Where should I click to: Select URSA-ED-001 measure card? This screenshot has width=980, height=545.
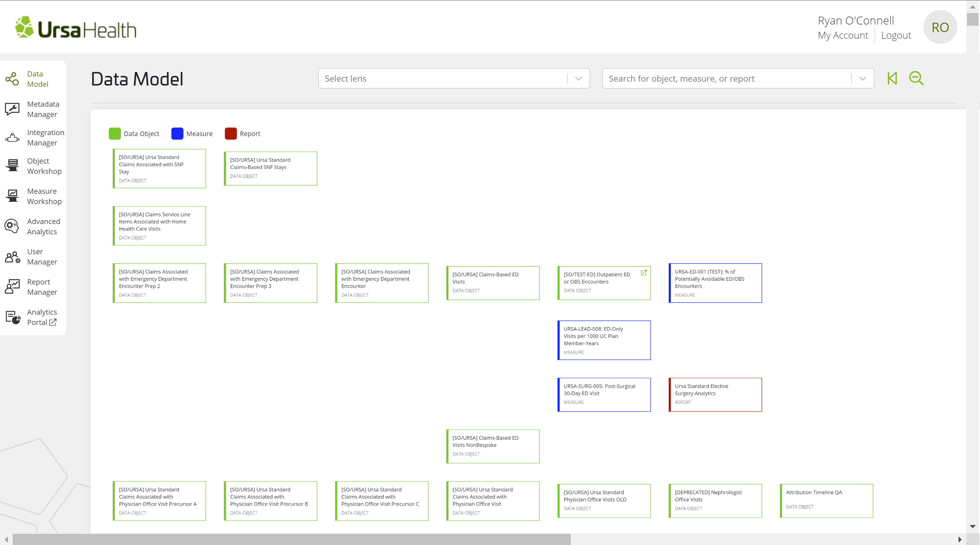(x=715, y=283)
